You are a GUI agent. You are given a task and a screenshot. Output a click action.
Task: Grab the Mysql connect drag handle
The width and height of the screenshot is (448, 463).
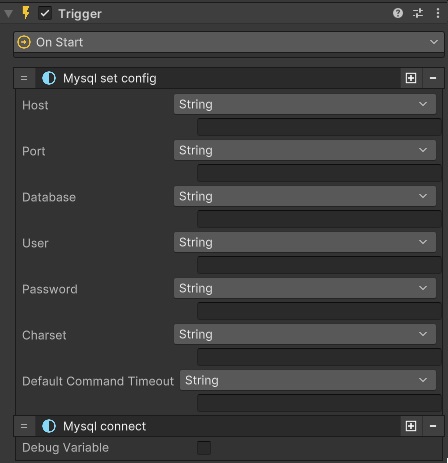coord(24,426)
